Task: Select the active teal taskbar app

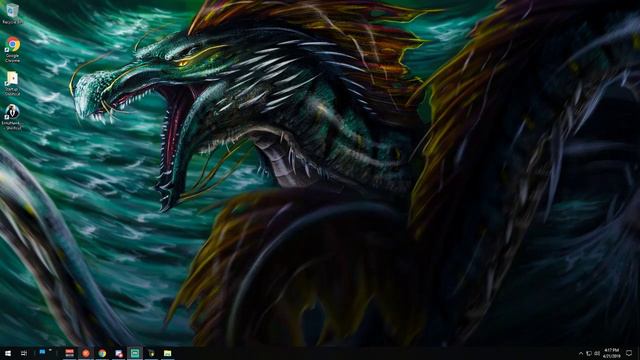Action: tap(135, 353)
